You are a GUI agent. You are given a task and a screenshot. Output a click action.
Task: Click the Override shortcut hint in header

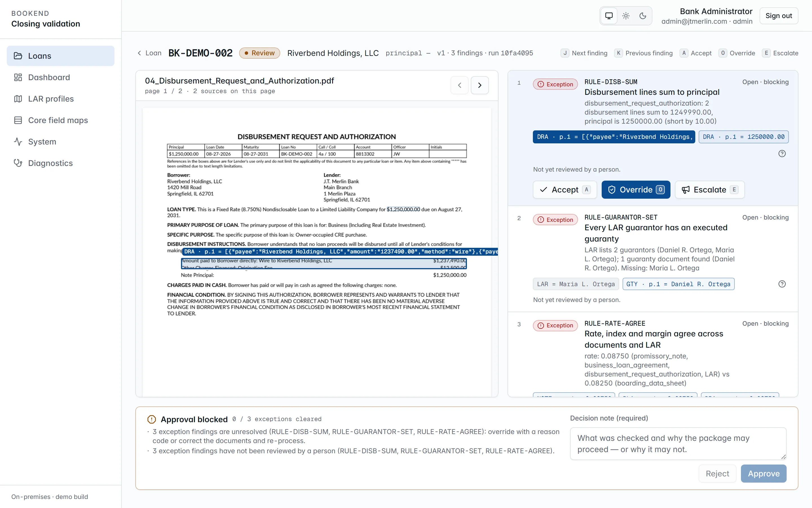(737, 53)
